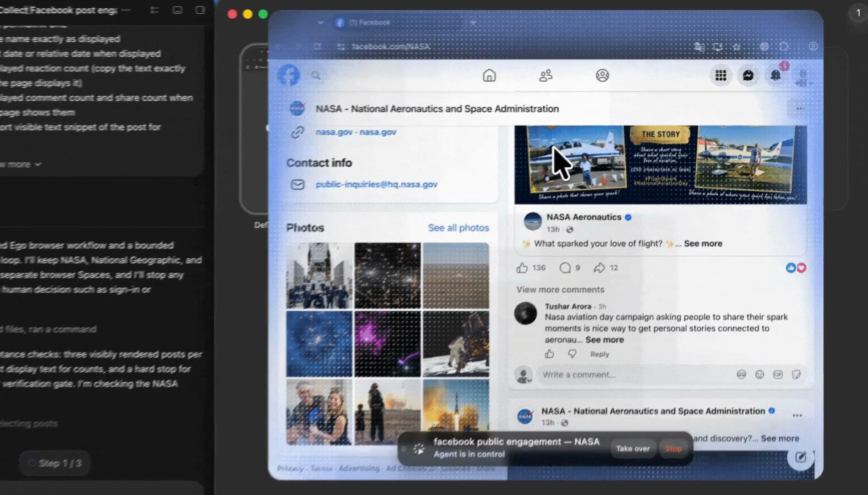
Task: Expand the tab list chevron
Action: point(320,22)
